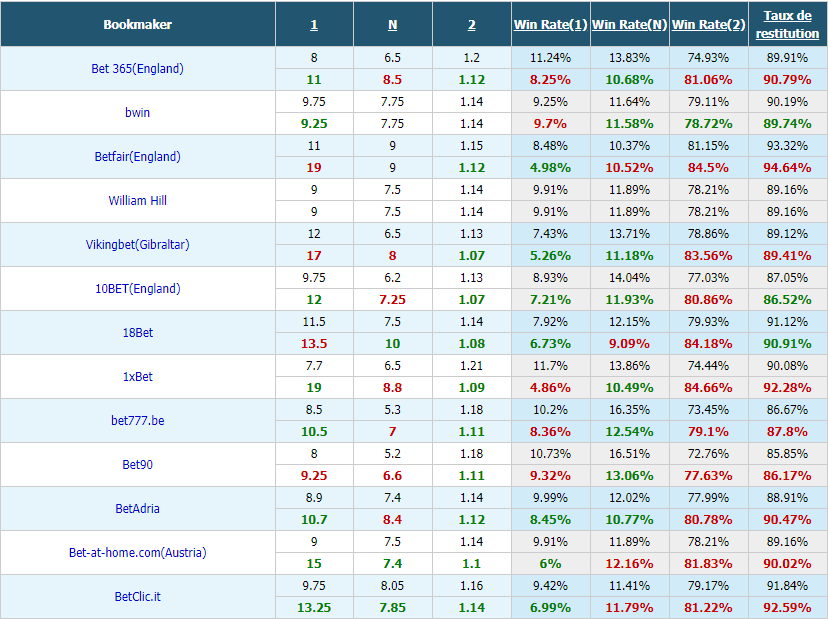Select bwin current home odds 9.25
Viewport: 828px width, 619px height.
coord(314,124)
